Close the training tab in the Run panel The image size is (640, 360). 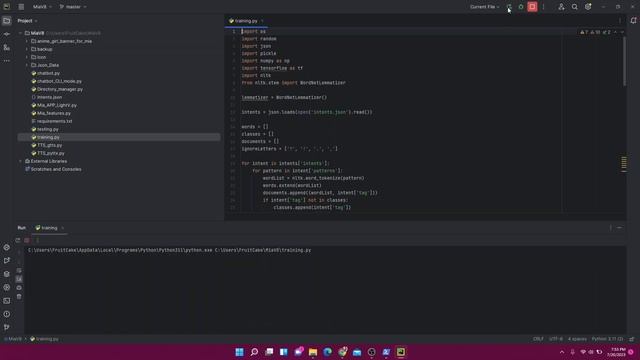(62, 228)
